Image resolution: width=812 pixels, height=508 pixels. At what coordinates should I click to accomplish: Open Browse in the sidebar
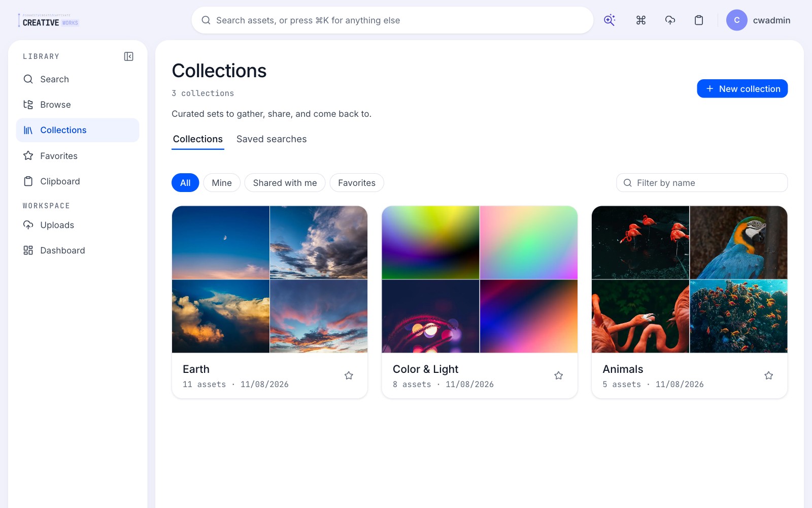click(78, 105)
